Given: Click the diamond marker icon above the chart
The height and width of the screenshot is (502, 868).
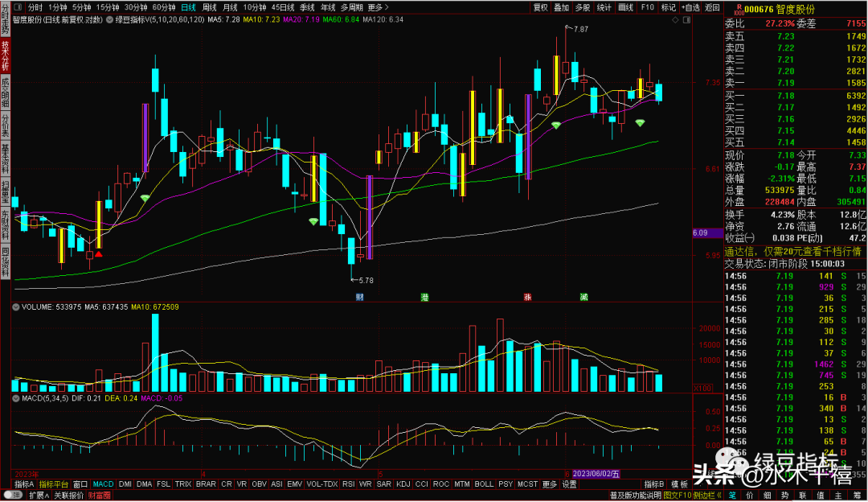Looking at the screenshot, I should 675,20.
